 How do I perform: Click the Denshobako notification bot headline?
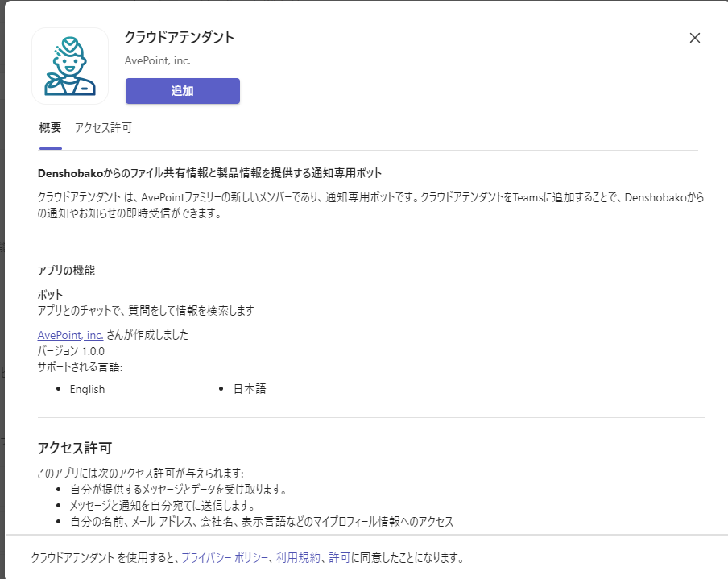(210, 173)
